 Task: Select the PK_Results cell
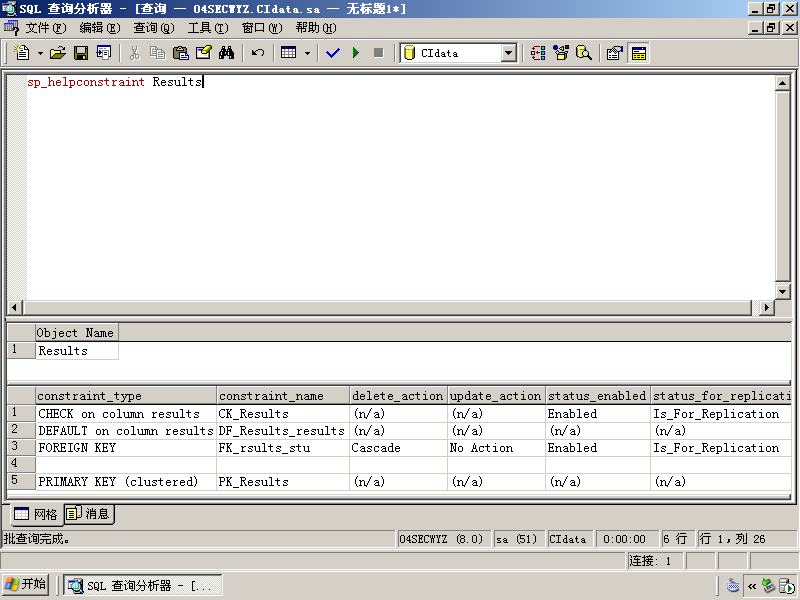[283, 482]
